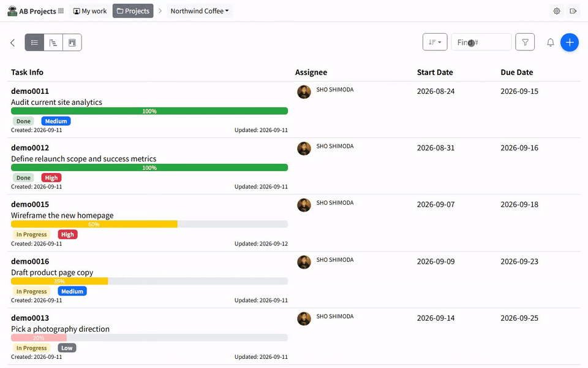The image size is (588, 368).
Task: Open task demo0015
Action: (30, 204)
